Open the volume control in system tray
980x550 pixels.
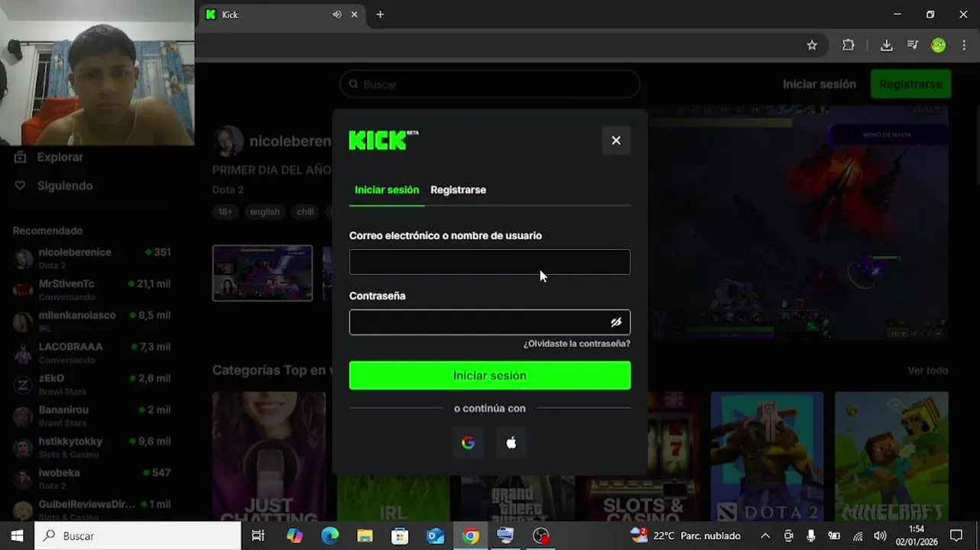(x=880, y=535)
